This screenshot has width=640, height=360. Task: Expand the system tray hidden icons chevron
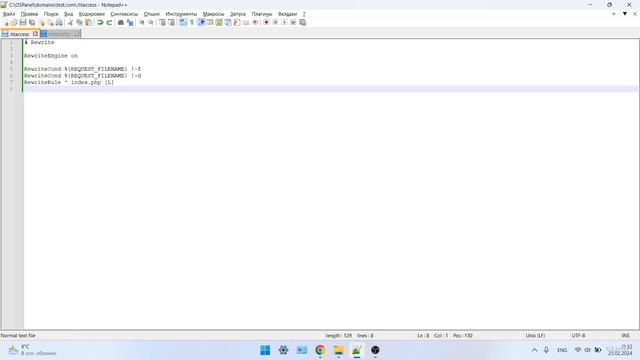(534, 350)
